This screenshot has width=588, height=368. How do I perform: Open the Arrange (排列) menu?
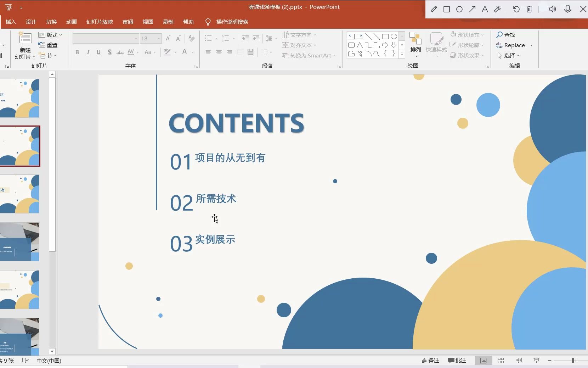[x=415, y=45]
